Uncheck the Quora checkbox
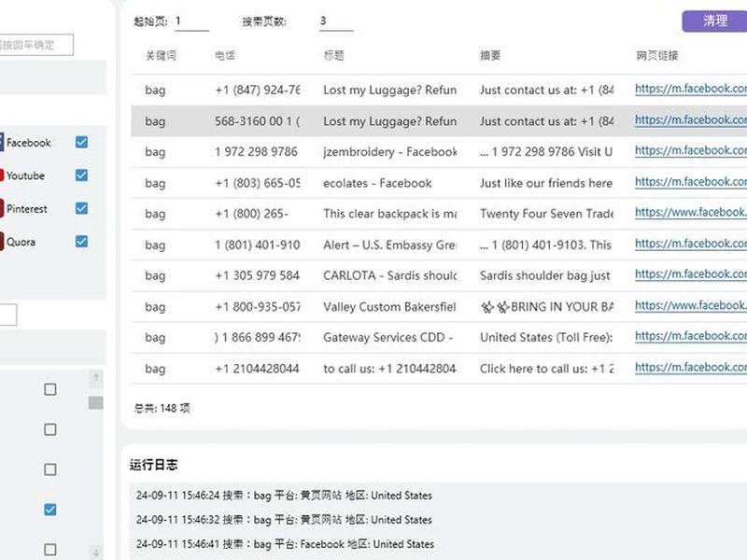The width and height of the screenshot is (747, 560). pos(81,242)
